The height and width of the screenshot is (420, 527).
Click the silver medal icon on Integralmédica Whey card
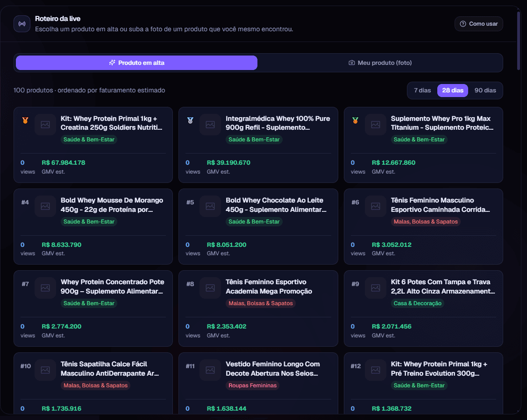[x=190, y=120]
